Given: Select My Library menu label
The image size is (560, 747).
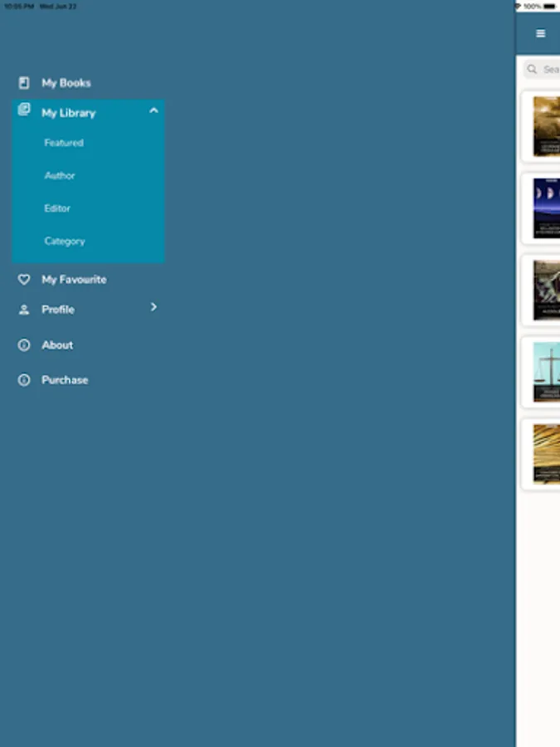Looking at the screenshot, I should [69, 113].
